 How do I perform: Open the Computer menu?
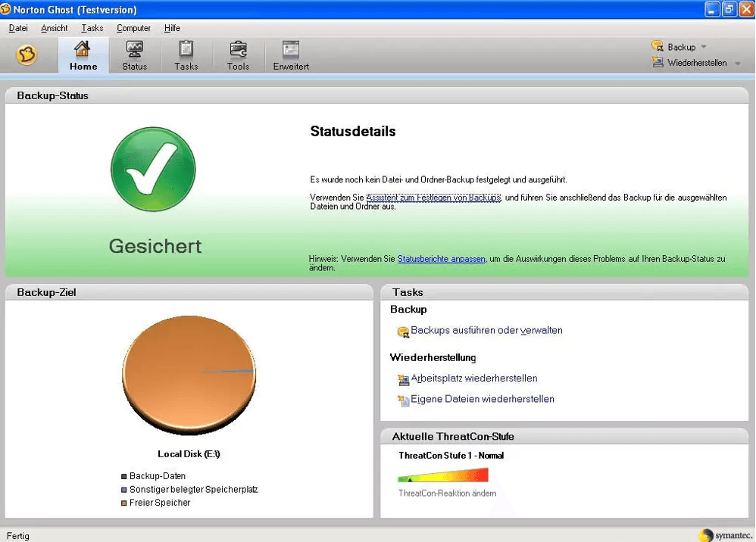(x=133, y=28)
